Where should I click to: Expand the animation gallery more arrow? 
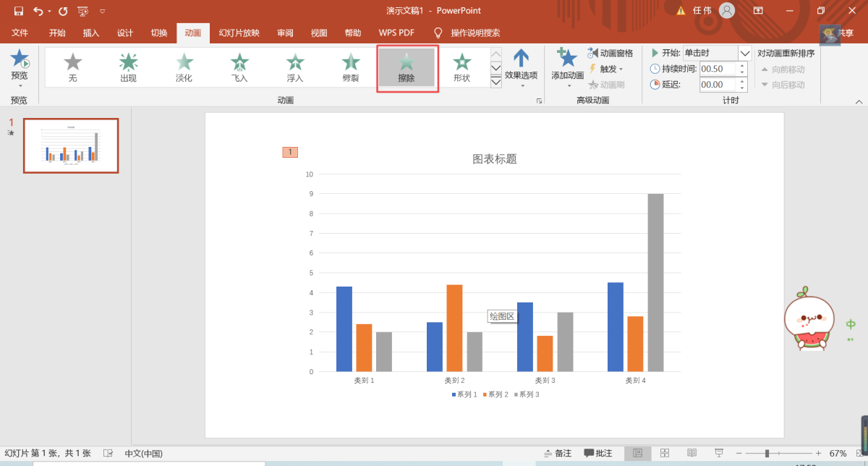[x=495, y=82]
